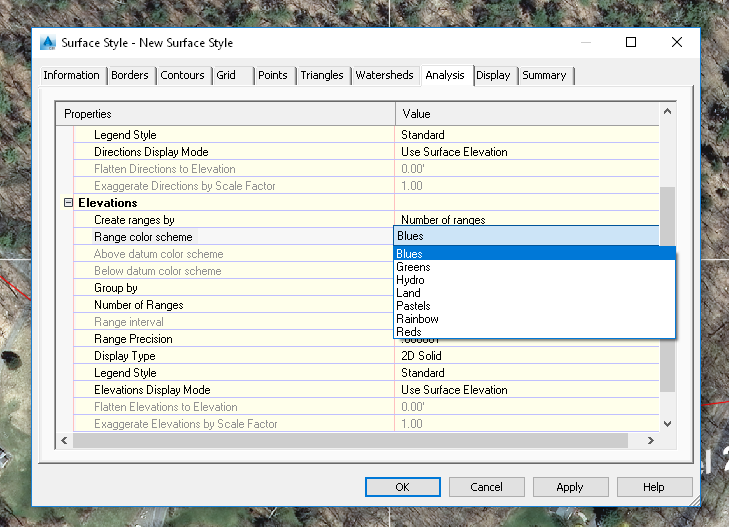This screenshot has height=527, width=729.
Task: Switch to the Watersheds tab
Action: pos(384,75)
